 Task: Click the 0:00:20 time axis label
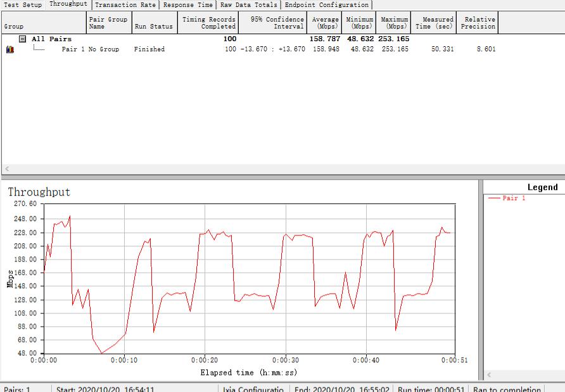pos(205,360)
